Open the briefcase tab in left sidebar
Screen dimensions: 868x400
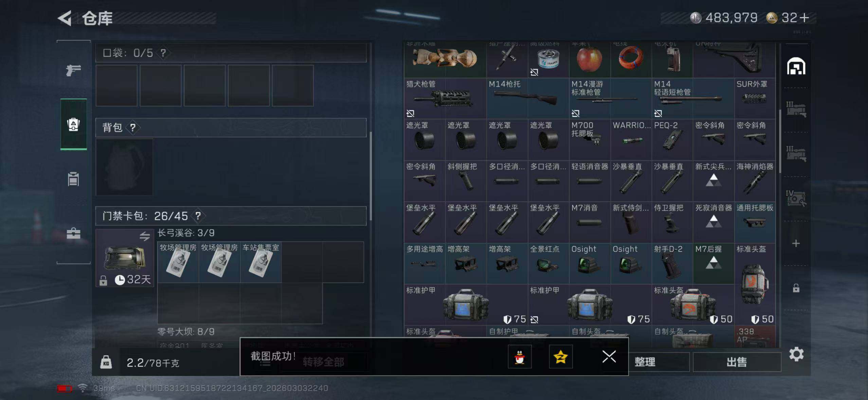click(x=73, y=233)
